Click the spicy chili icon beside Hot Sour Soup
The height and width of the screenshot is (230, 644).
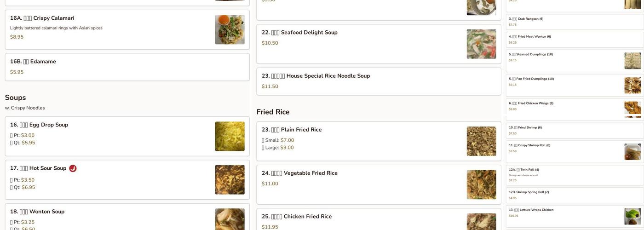(73, 168)
